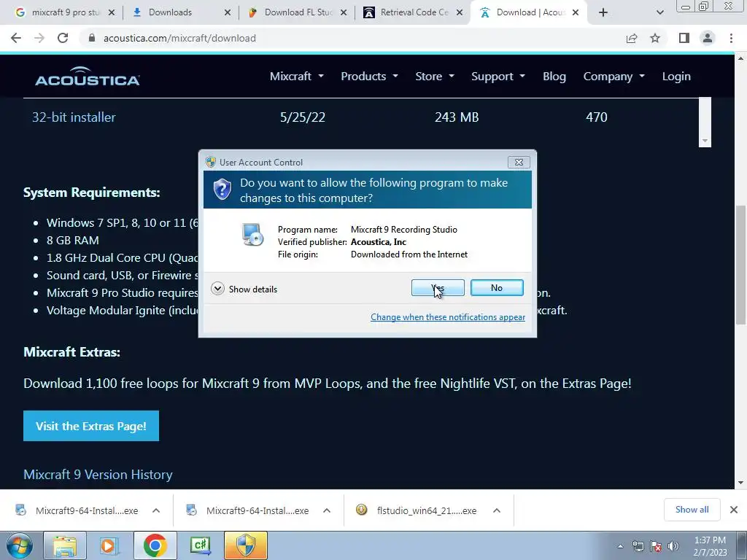Click Chrome icon in taskbar
747x560 pixels.
point(155,545)
